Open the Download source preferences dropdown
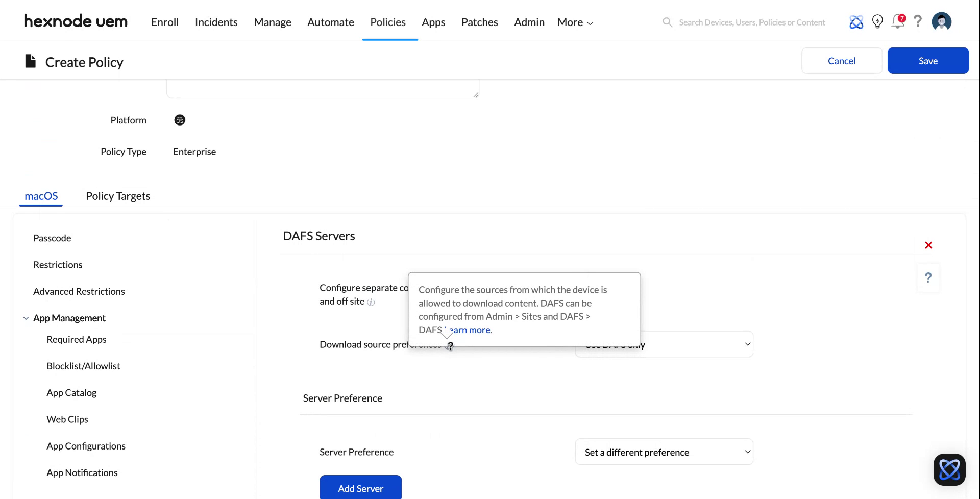This screenshot has height=499, width=980. [664, 344]
